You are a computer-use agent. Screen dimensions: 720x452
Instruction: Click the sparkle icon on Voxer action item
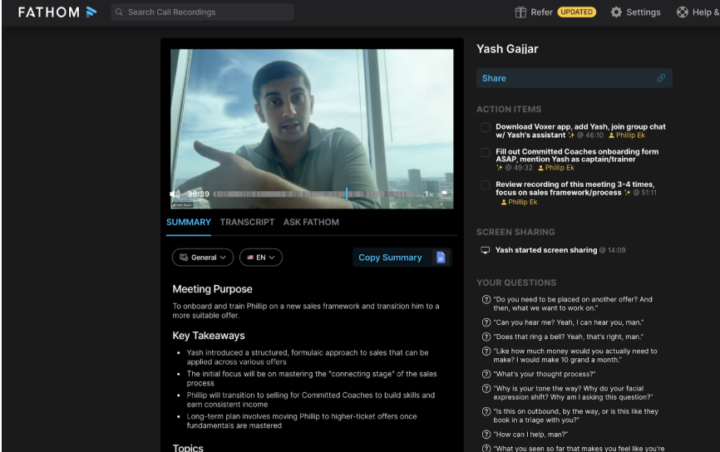pos(571,135)
